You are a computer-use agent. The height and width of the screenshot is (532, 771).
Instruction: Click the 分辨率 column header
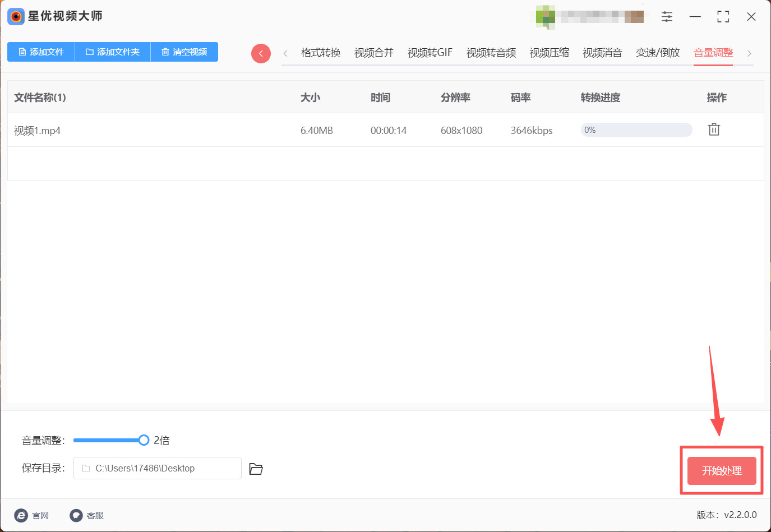click(x=455, y=98)
